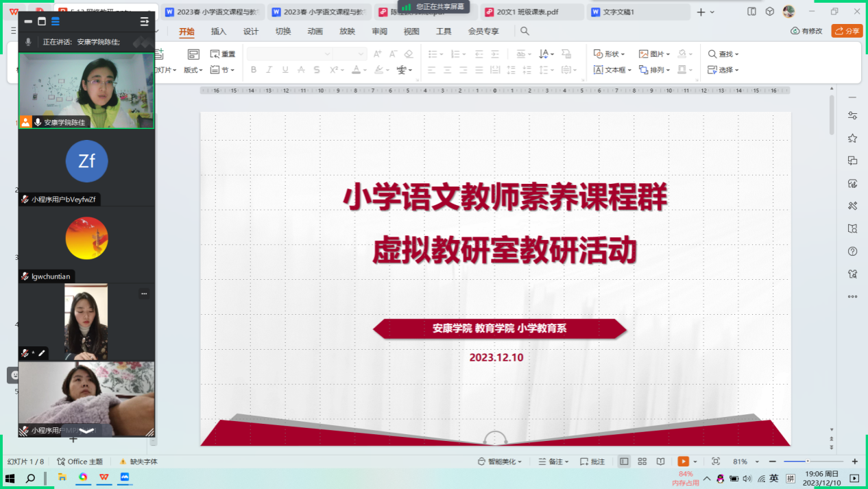Open reading view from the status bar
The height and width of the screenshot is (489, 868).
[660, 462]
